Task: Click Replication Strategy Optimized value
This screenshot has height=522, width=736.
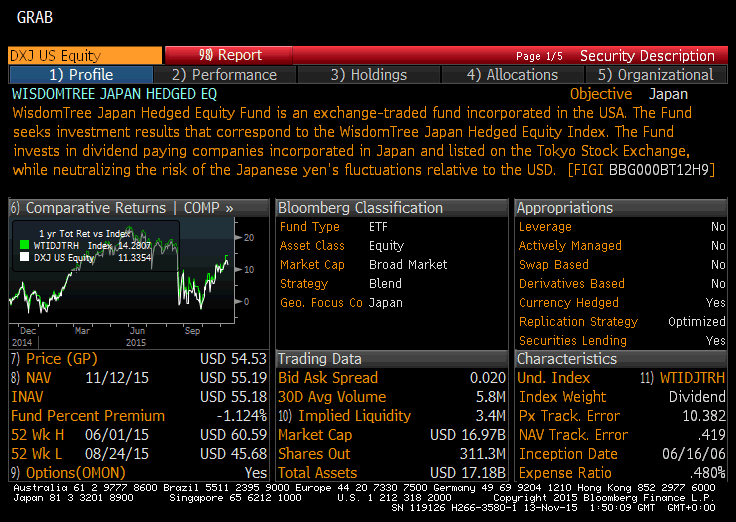Action: point(697,322)
